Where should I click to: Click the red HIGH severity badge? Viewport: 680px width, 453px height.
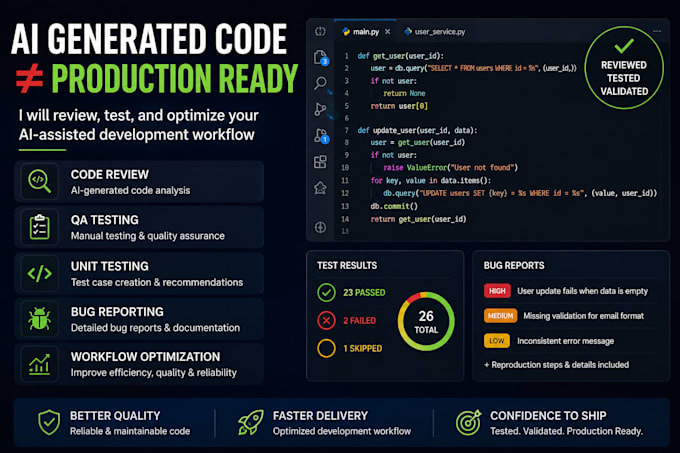tap(497, 291)
